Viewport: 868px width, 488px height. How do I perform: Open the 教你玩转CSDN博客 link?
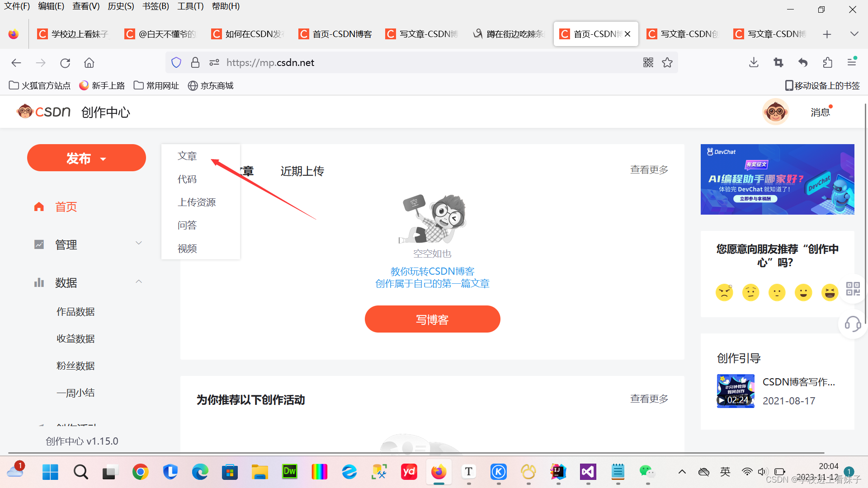432,271
